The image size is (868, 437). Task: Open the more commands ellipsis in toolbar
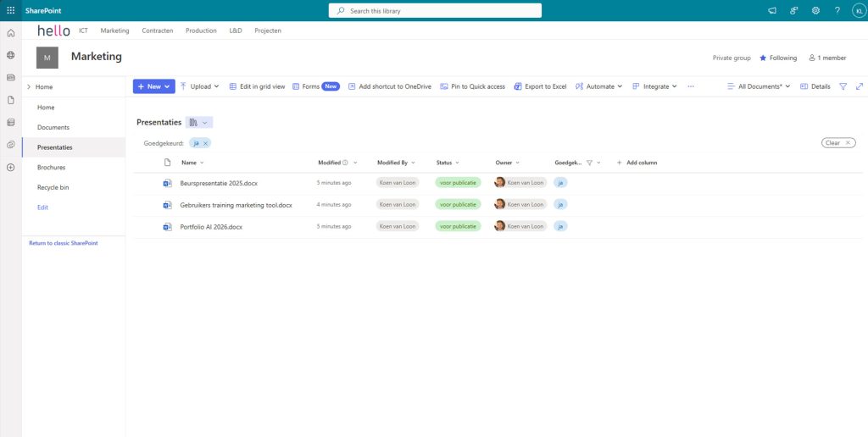click(690, 86)
